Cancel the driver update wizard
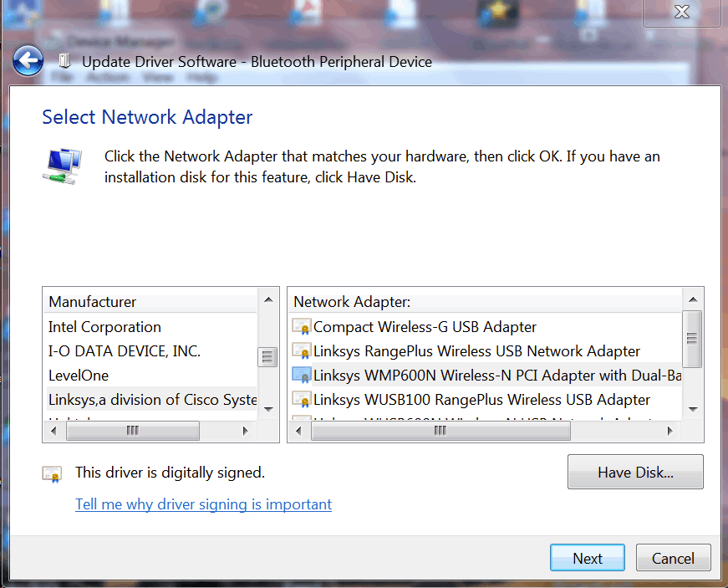Viewport: 728px width, 588px height. pos(673,558)
